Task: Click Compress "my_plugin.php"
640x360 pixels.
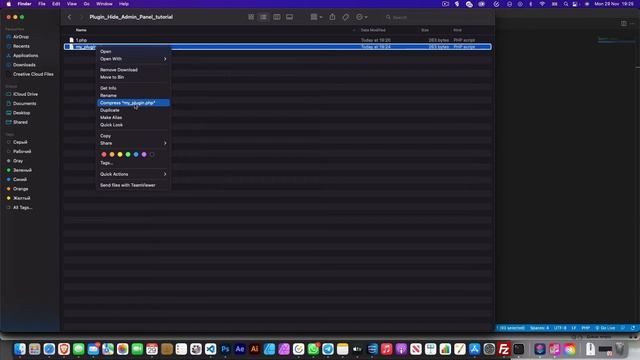Action: click(133, 103)
